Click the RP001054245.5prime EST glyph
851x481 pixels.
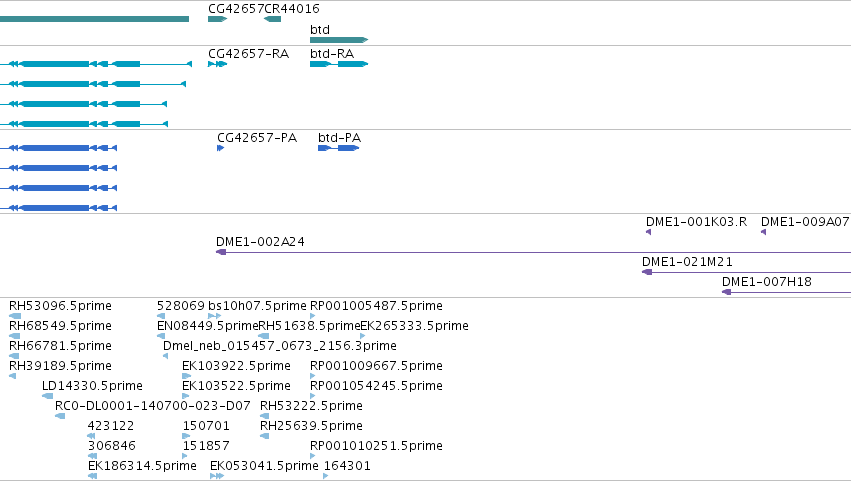(313, 396)
